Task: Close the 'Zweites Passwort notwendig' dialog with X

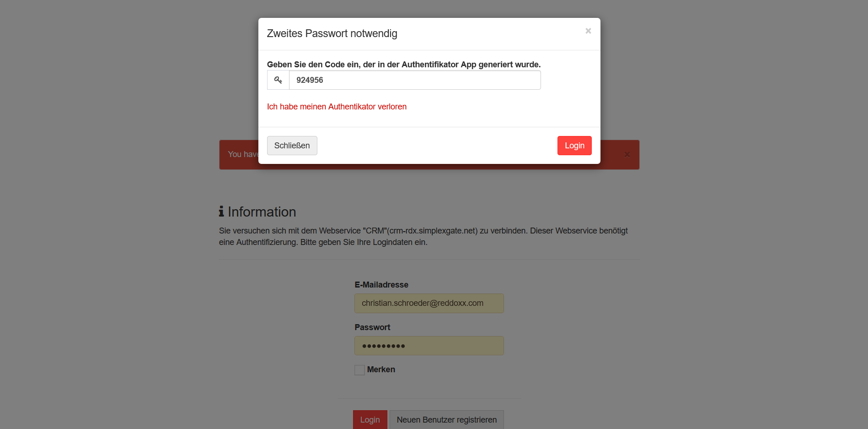Action: [588, 31]
